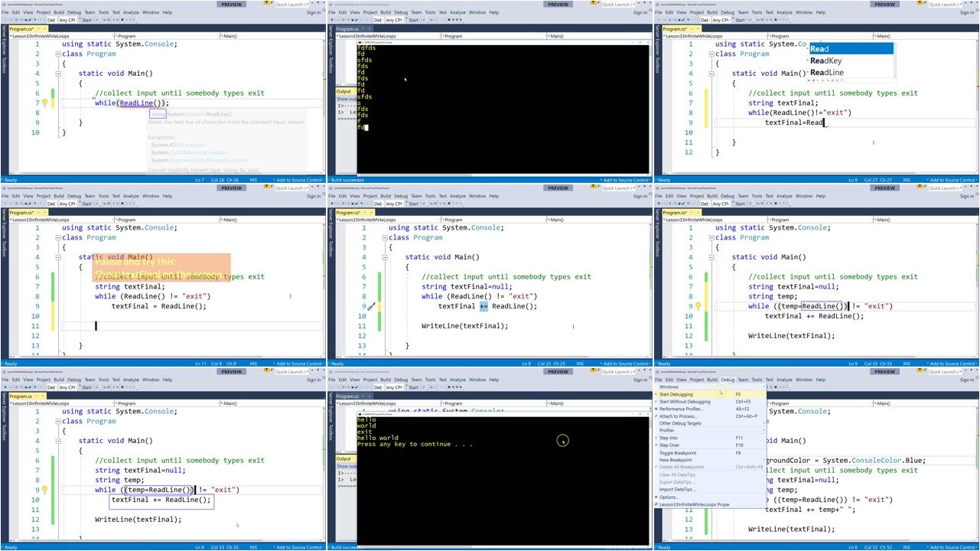Expand Other Debug Targets submenu
980x551 pixels.
click(711, 423)
